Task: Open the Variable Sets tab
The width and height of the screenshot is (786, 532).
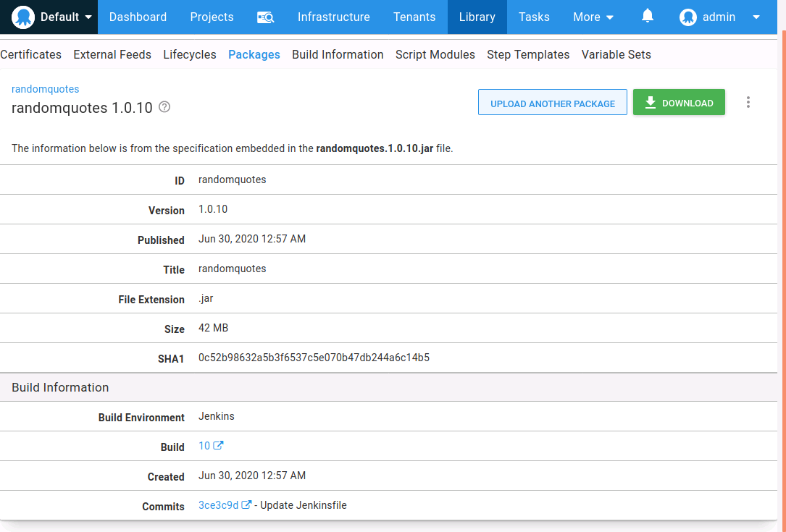Action: click(x=616, y=54)
